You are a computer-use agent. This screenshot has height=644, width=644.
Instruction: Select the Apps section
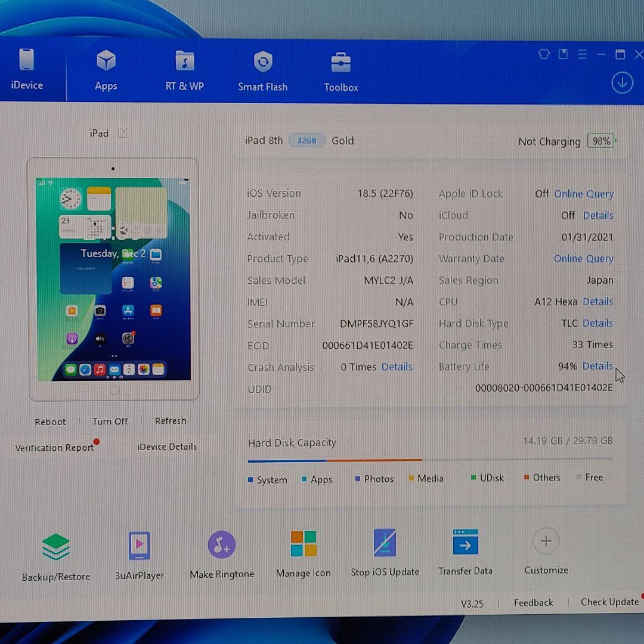(x=106, y=70)
